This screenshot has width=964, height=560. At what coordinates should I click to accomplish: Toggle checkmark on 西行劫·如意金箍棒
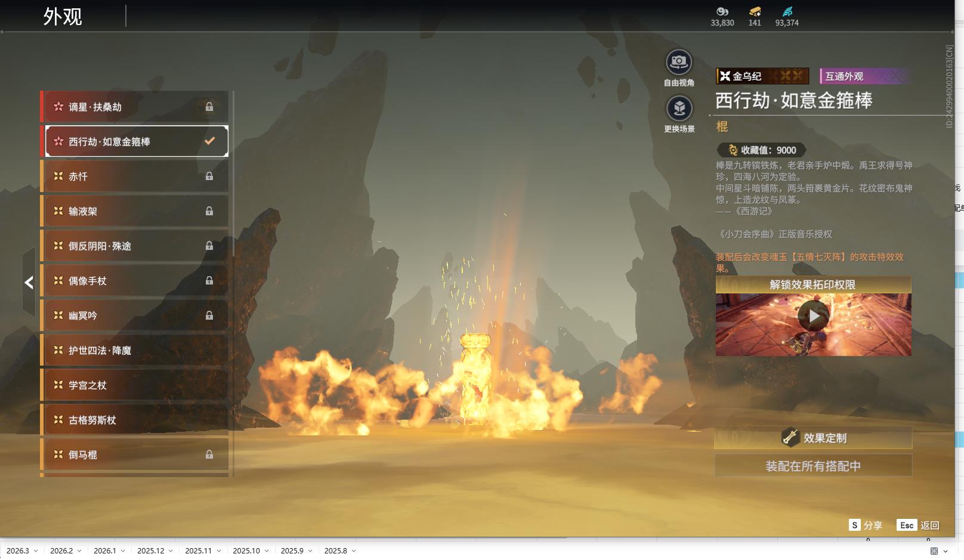(x=209, y=141)
